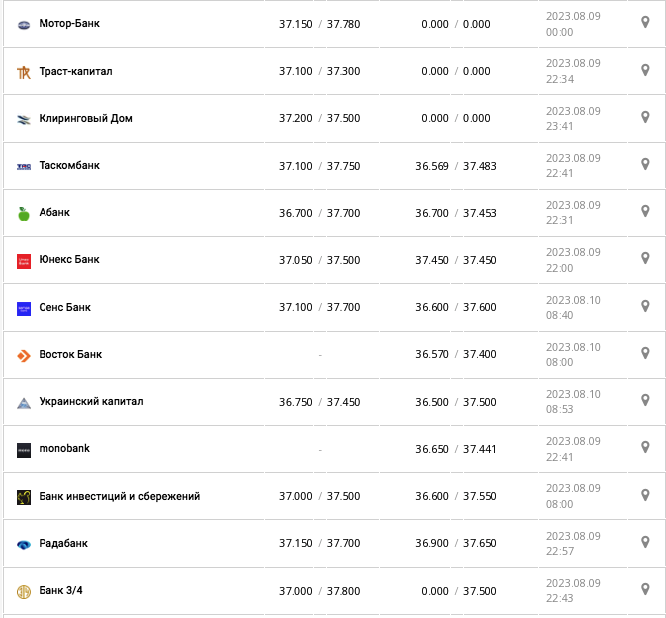Open Банк инвестиций и сбережений link
666x618 pixels.
(119, 496)
